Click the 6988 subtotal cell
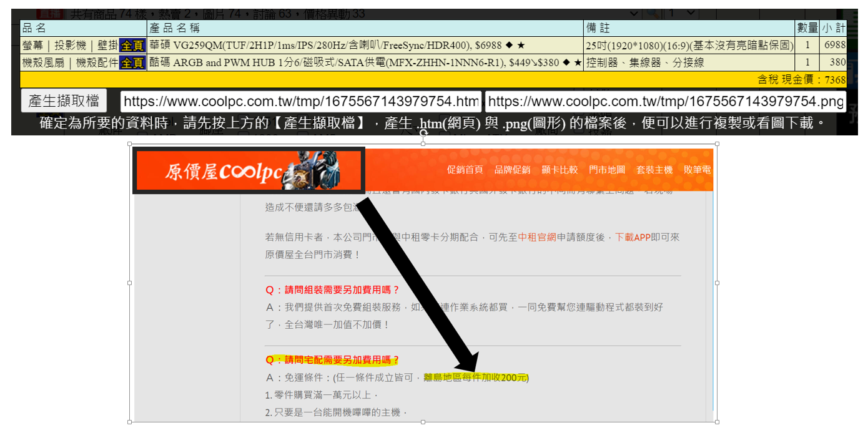868x443 pixels. [x=833, y=46]
